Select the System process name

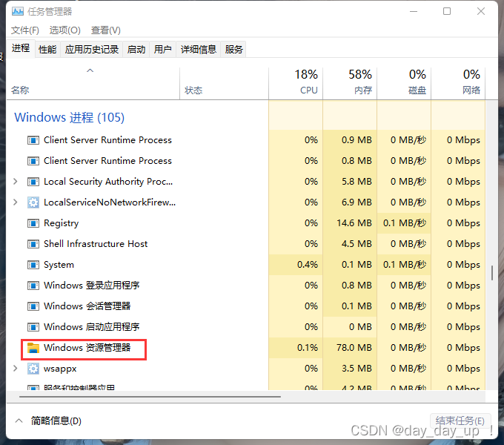click(59, 265)
